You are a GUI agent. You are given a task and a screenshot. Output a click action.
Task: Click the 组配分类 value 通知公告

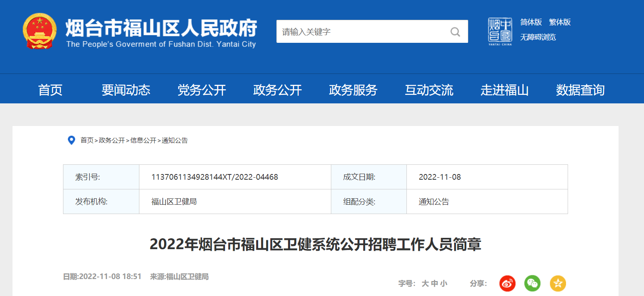[434, 202]
